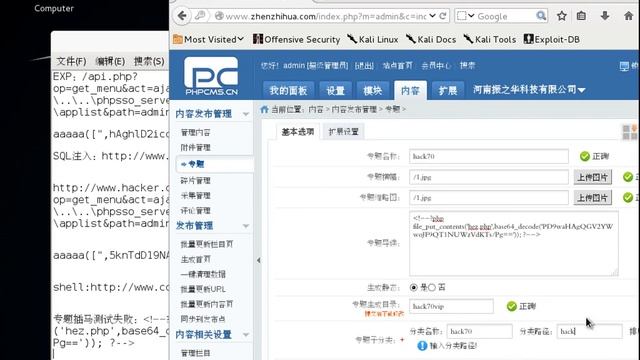640x360 pixels.
Task: Click the Google search magnifier icon
Action: [541, 16]
